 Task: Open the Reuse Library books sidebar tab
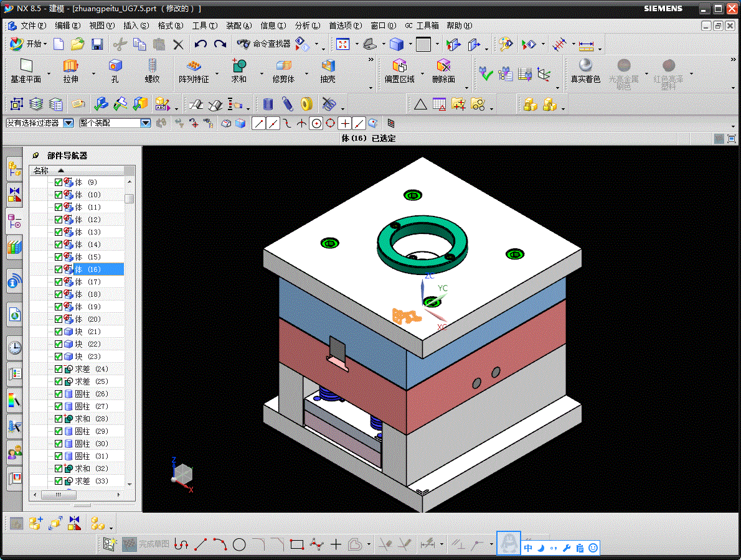[15, 247]
